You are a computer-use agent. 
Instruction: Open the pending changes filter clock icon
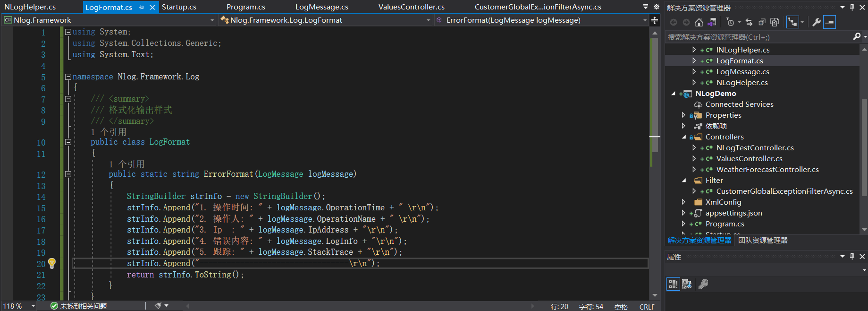point(731,22)
